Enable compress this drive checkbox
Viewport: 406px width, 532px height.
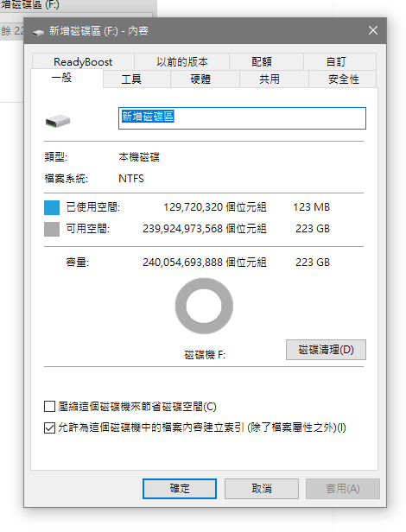49,406
